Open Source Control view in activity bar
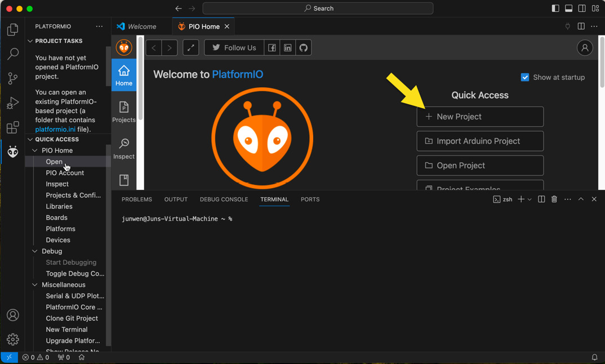The width and height of the screenshot is (605, 364). [x=13, y=78]
